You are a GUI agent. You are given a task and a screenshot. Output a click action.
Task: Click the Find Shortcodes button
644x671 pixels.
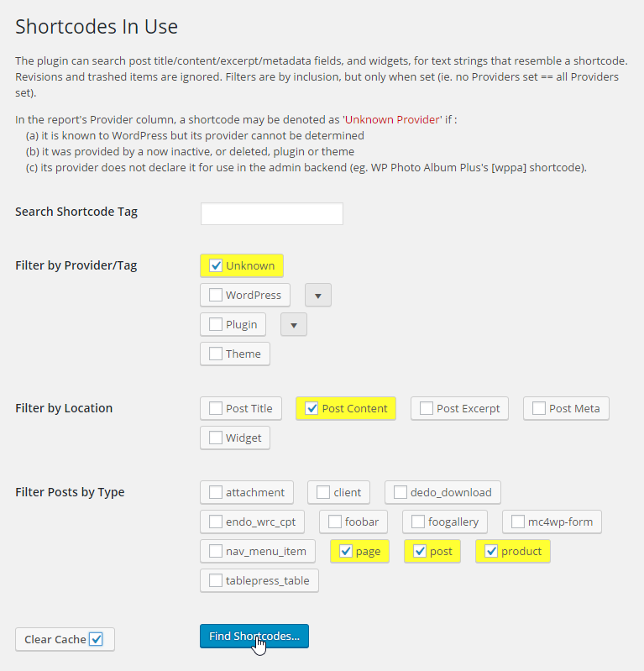pos(254,637)
